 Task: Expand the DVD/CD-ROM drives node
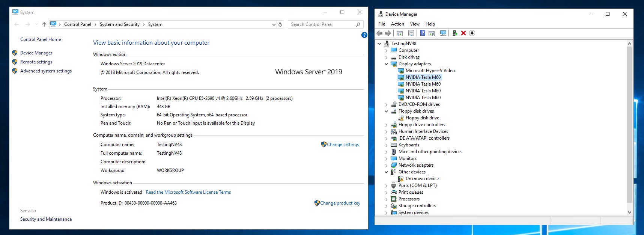pos(386,105)
